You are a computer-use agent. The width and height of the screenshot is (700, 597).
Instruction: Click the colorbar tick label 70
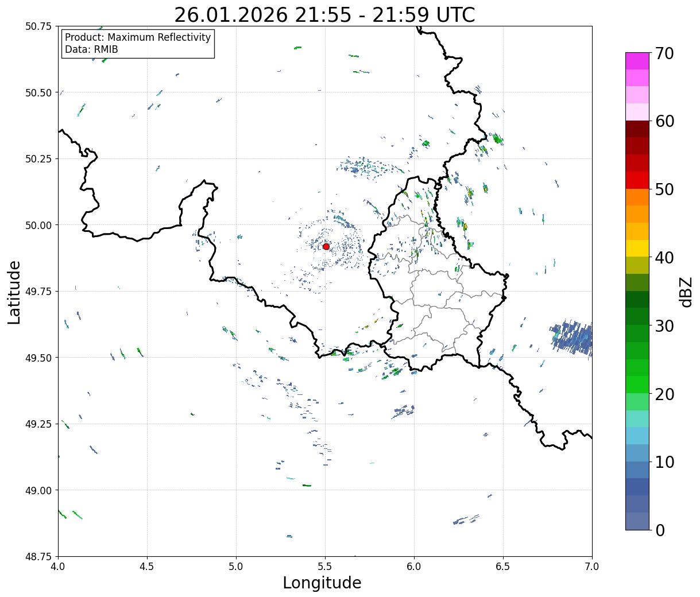coord(664,53)
